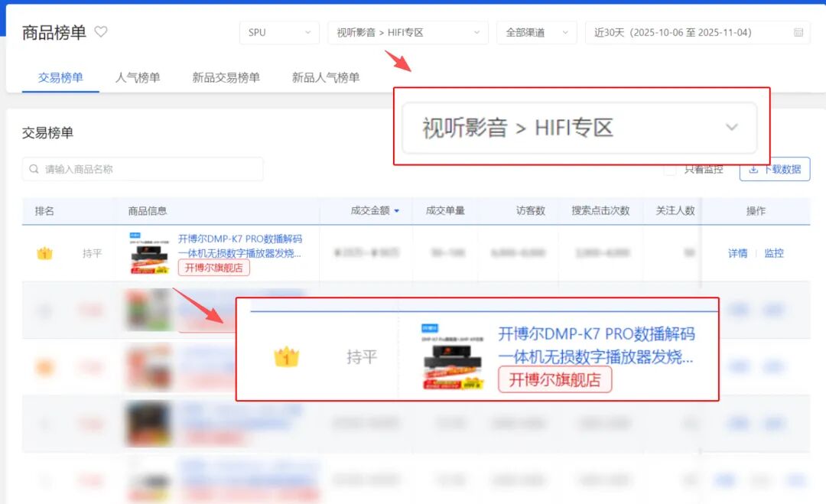Screen dimensions: 826x504
Task: Select the 新品交易榜单 tab
Action: click(226, 77)
